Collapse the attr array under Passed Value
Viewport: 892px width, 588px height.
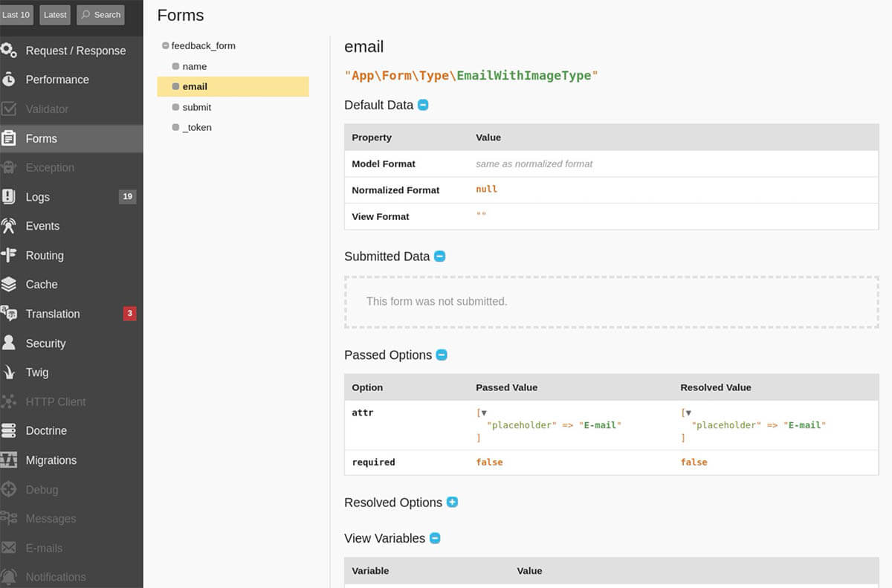tap(484, 411)
